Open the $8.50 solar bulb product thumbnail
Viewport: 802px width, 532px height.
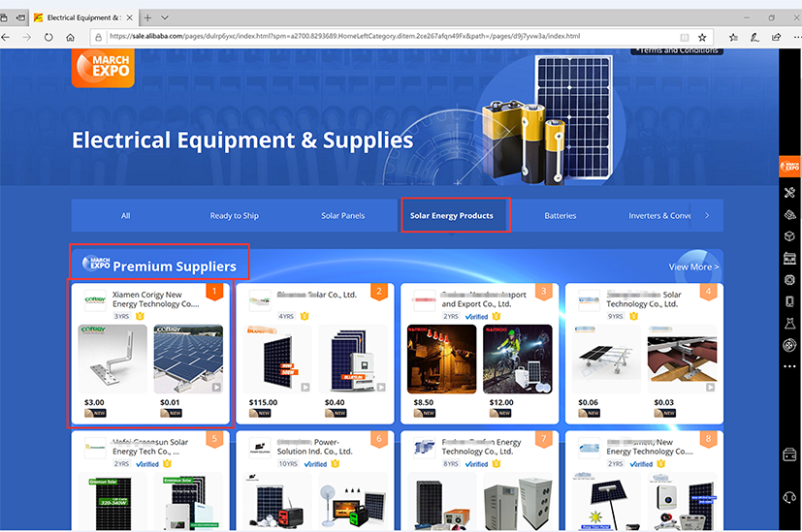click(x=442, y=359)
